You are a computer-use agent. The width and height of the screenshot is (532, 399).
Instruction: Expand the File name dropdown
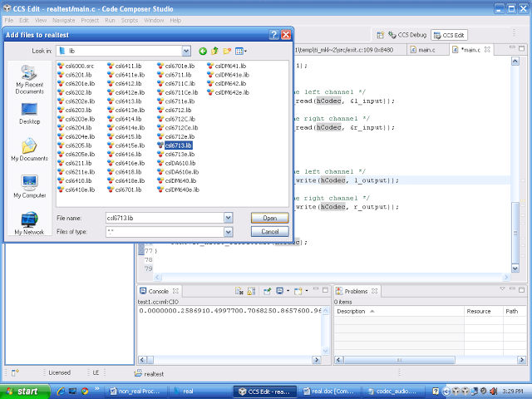229,218
